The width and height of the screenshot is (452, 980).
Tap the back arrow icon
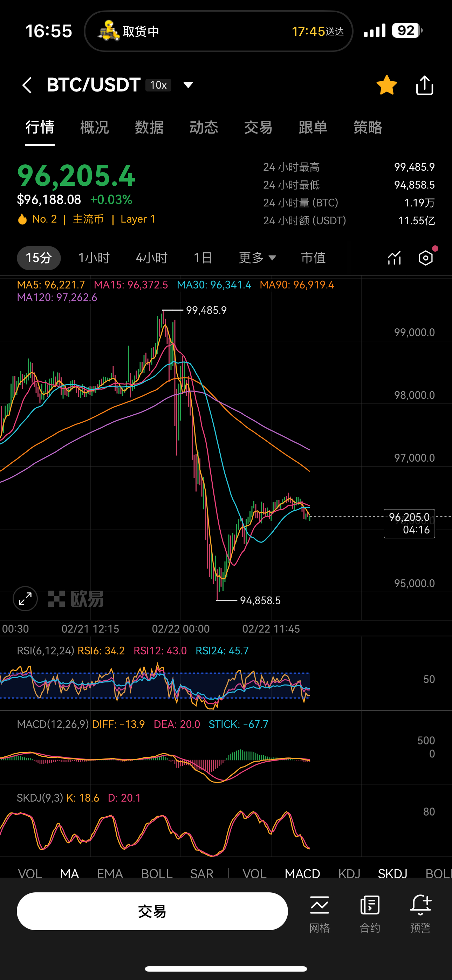click(27, 85)
